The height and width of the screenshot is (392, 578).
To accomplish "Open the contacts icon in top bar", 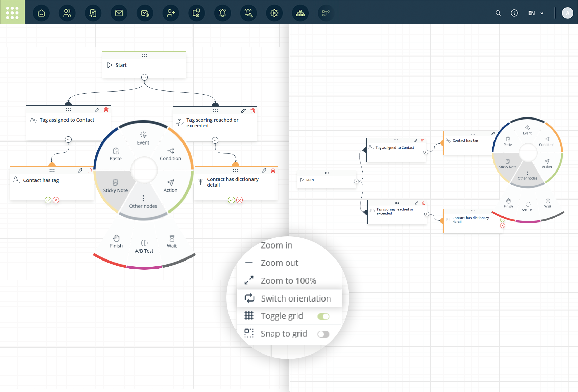I will tap(67, 13).
